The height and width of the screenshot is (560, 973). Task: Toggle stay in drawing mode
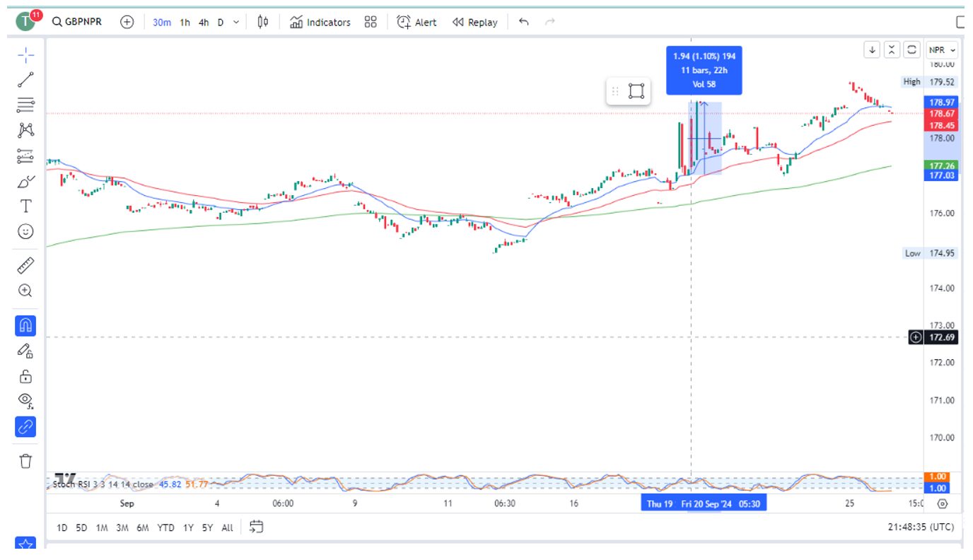(25, 351)
